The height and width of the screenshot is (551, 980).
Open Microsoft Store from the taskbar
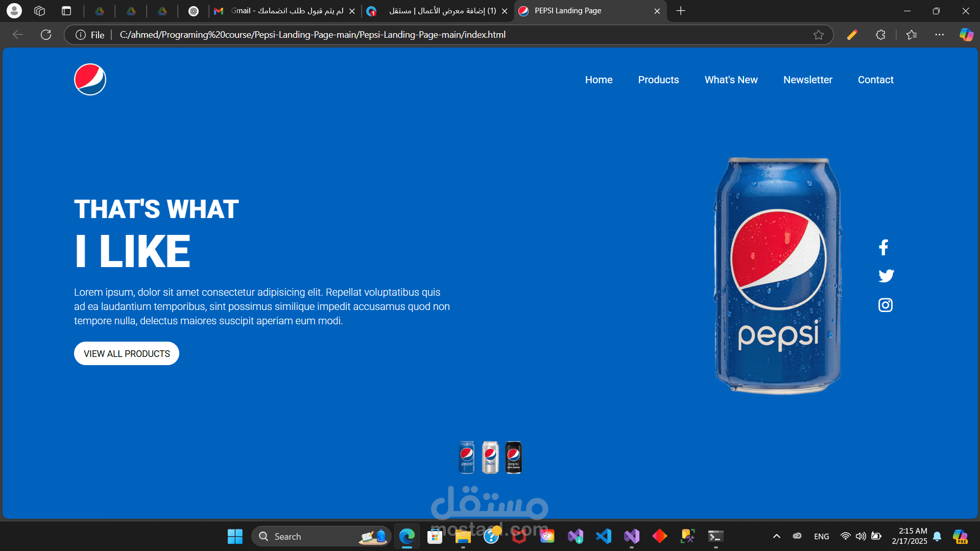(435, 536)
